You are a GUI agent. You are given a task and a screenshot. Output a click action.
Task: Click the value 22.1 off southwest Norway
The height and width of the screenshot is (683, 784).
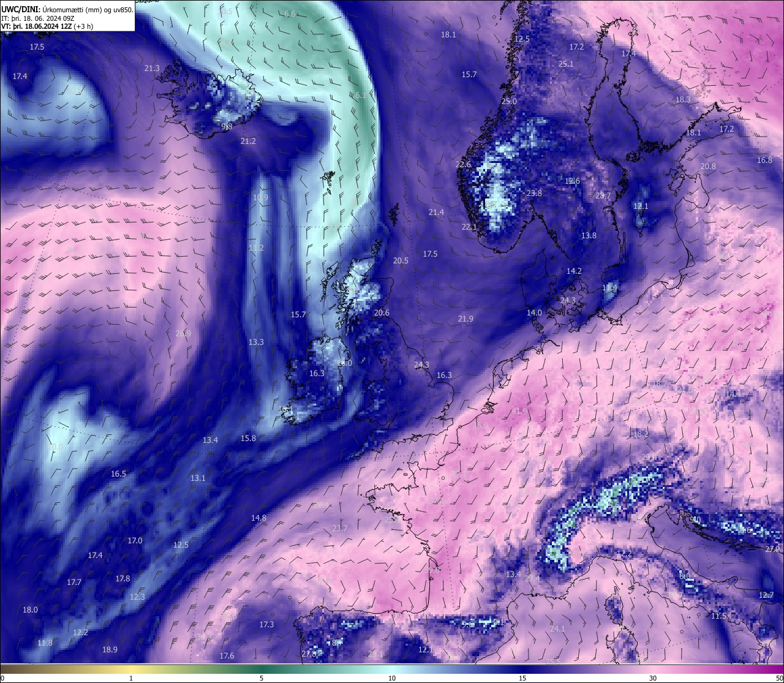(x=469, y=227)
